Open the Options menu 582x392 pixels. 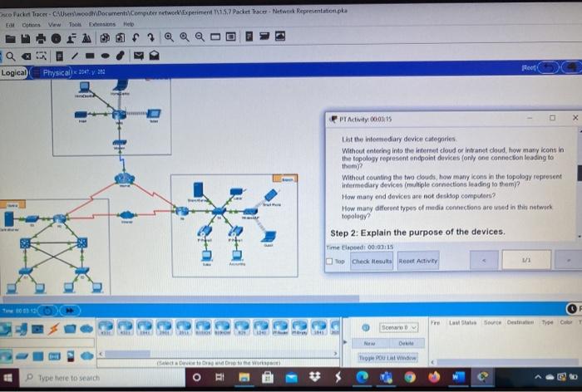click(x=31, y=25)
